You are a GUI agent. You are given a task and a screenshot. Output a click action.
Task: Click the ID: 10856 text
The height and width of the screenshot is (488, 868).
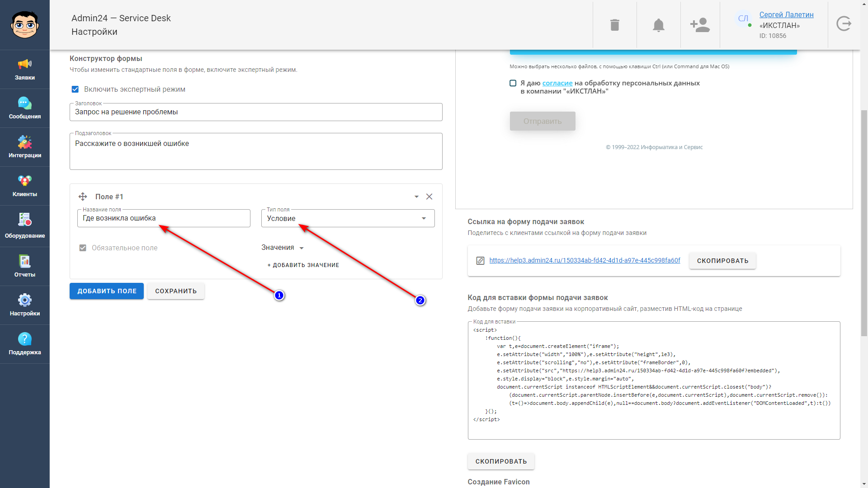point(773,36)
